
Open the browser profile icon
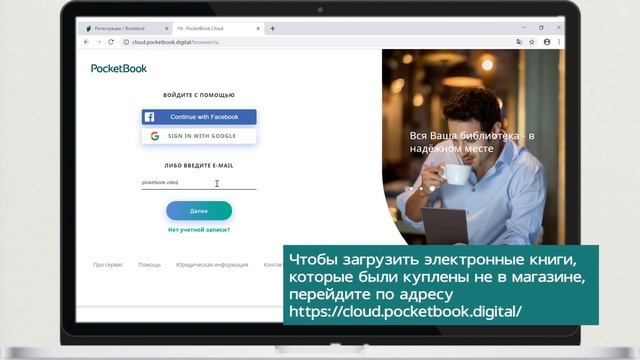547,42
